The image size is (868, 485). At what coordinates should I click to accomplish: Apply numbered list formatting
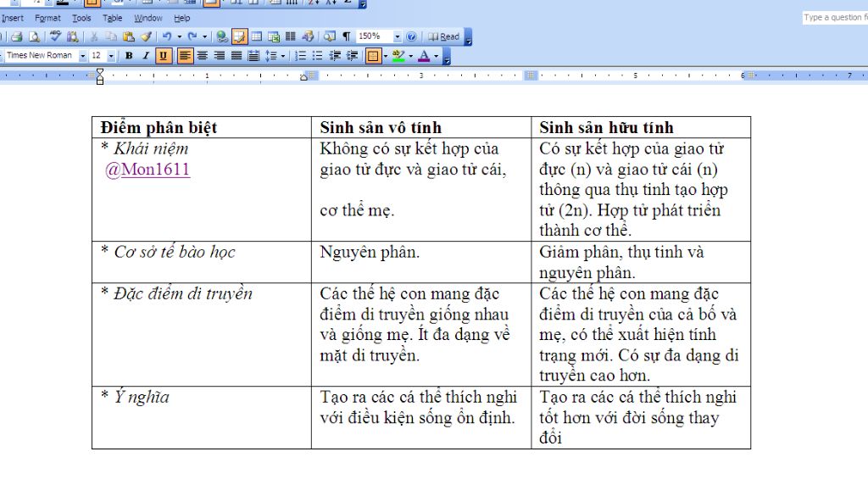pyautogui.click(x=301, y=55)
